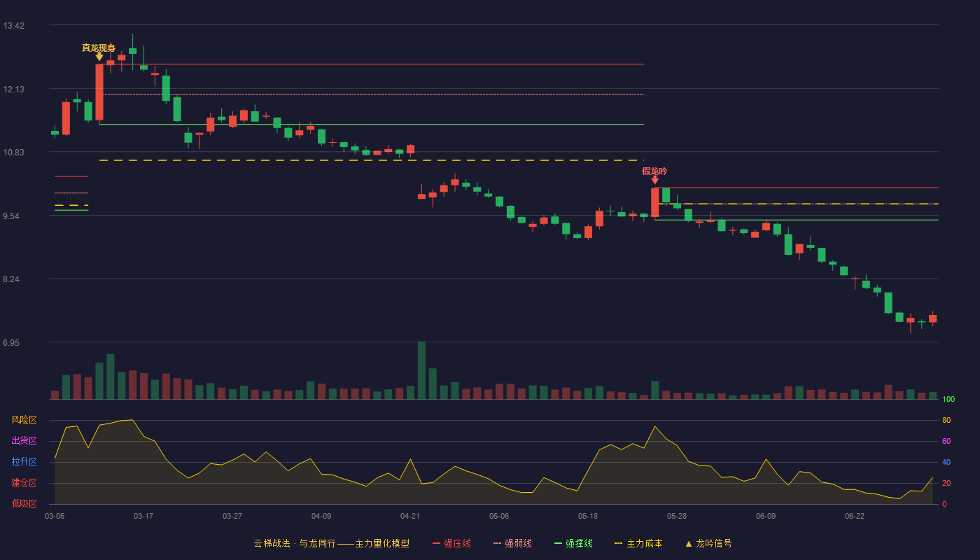Toggle the 强弱线 legend entry
This screenshot has width=980, height=560.
coord(512,543)
